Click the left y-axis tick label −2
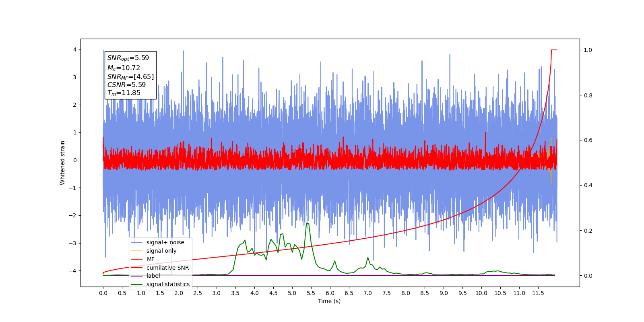Image resolution: width=644 pixels, height=322 pixels. coord(72,215)
